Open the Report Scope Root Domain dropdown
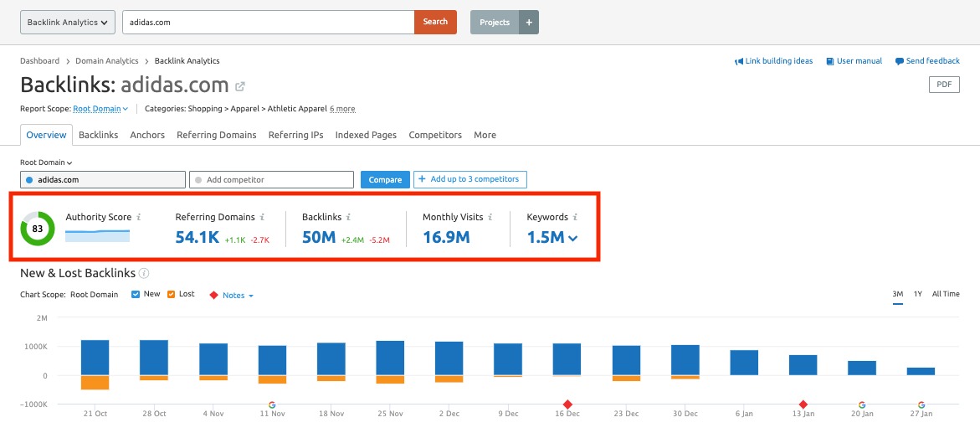 [x=100, y=109]
